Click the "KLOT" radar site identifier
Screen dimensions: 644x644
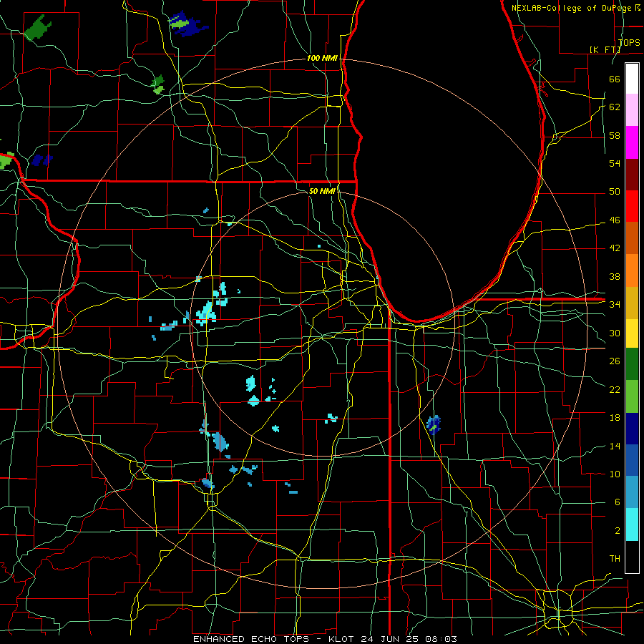343,639
